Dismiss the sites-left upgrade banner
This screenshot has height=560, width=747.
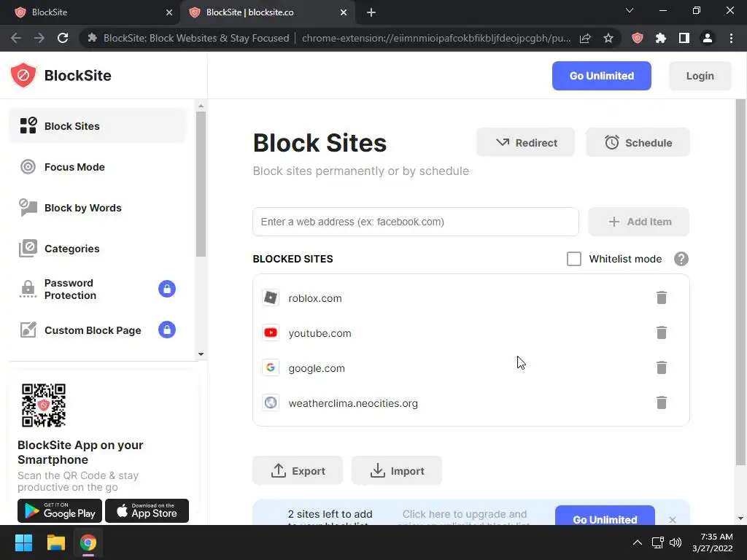(672, 519)
